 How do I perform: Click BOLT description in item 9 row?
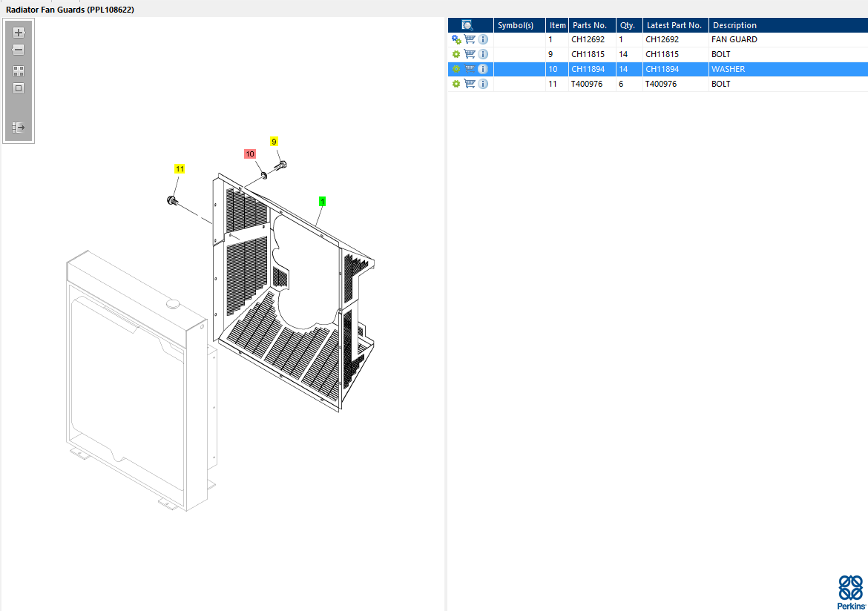[x=721, y=54]
